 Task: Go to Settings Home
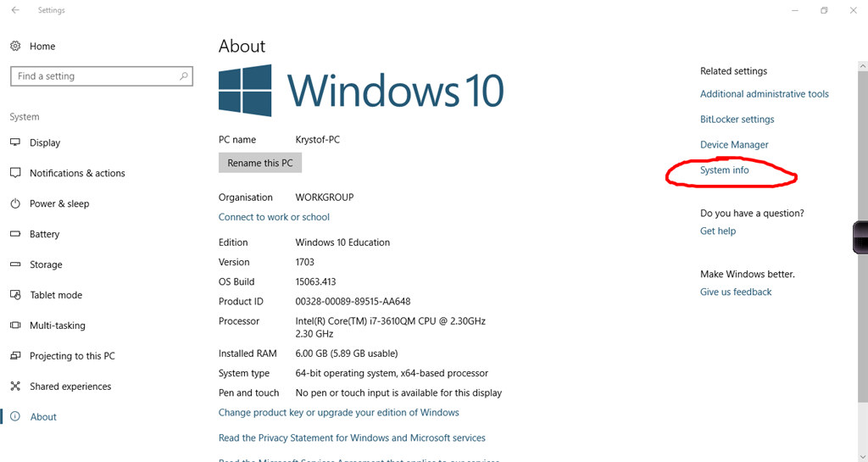tap(42, 46)
